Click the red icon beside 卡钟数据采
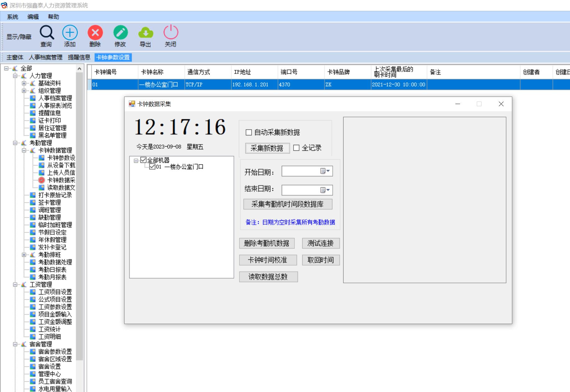The width and height of the screenshot is (570, 392). pyautogui.click(x=42, y=180)
